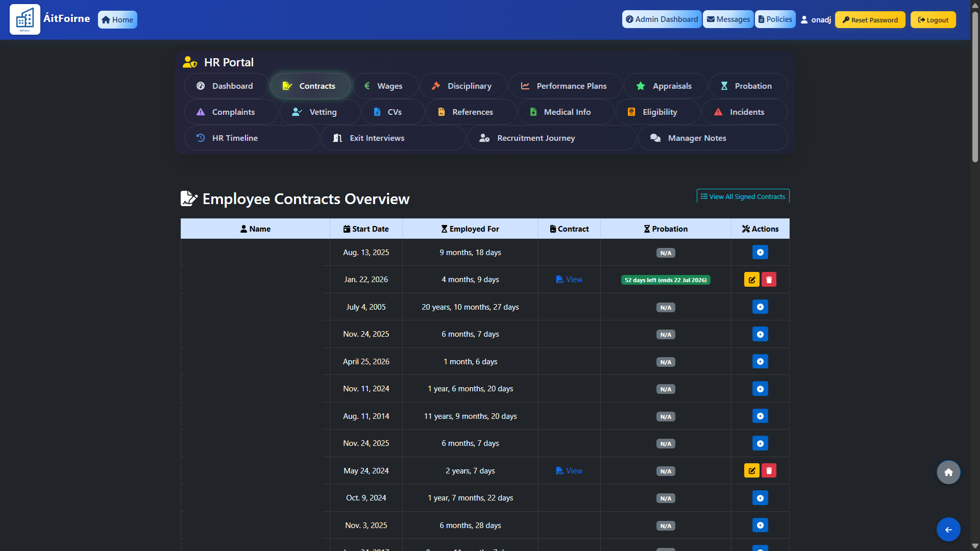
Task: Open the Admin Dashboard
Action: [x=661, y=19]
